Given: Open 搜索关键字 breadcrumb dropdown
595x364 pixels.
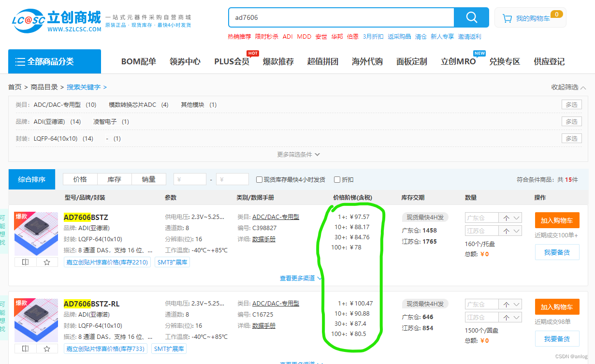Looking at the screenshot, I should [x=87, y=87].
